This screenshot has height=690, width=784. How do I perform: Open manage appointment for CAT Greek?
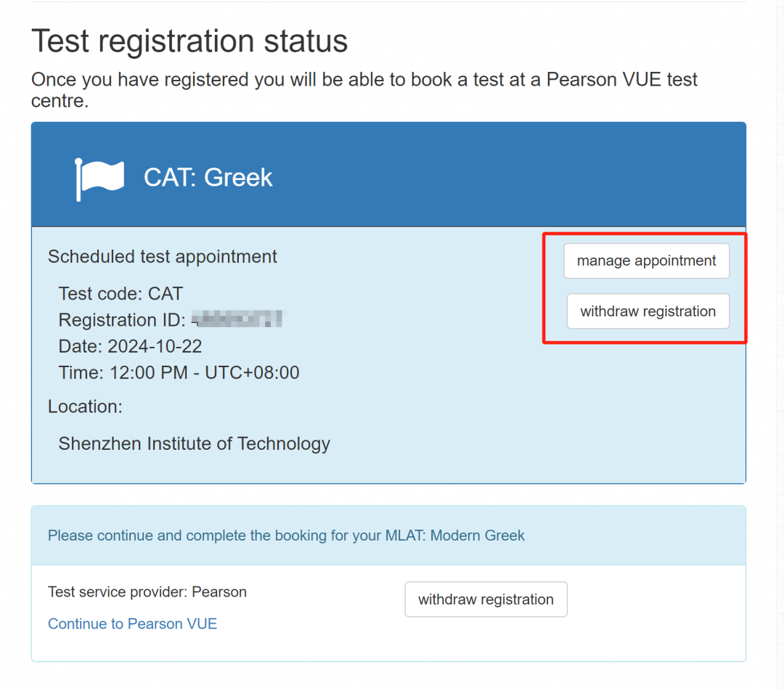tap(646, 261)
